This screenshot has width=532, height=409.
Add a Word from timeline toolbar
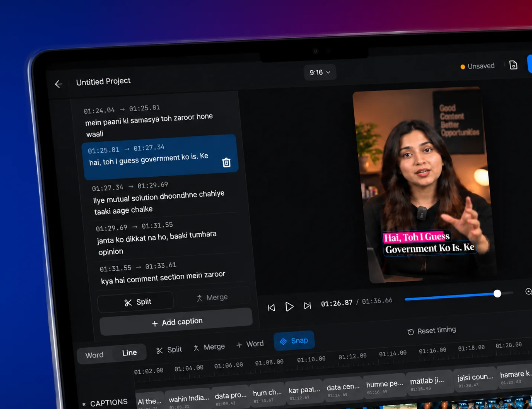pyautogui.click(x=250, y=344)
